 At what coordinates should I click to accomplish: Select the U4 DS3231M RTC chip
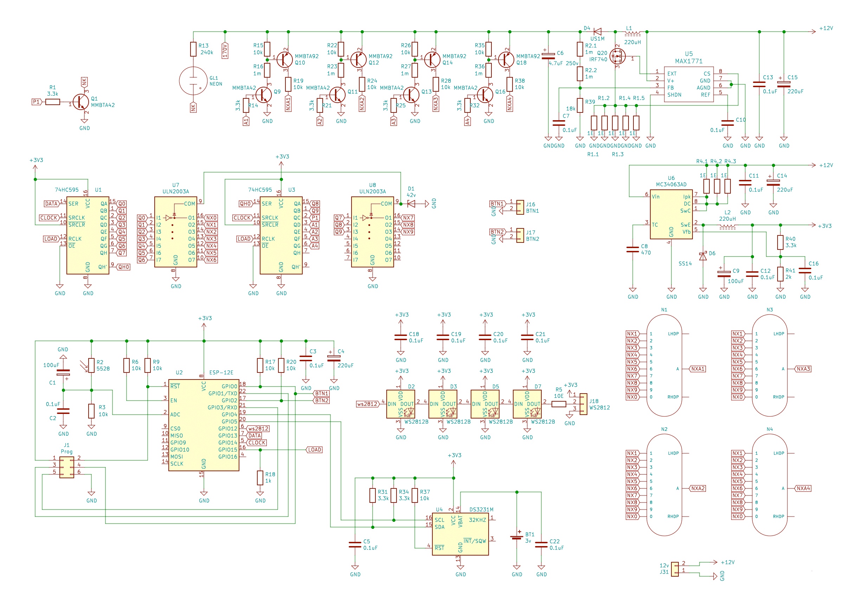coord(460,534)
